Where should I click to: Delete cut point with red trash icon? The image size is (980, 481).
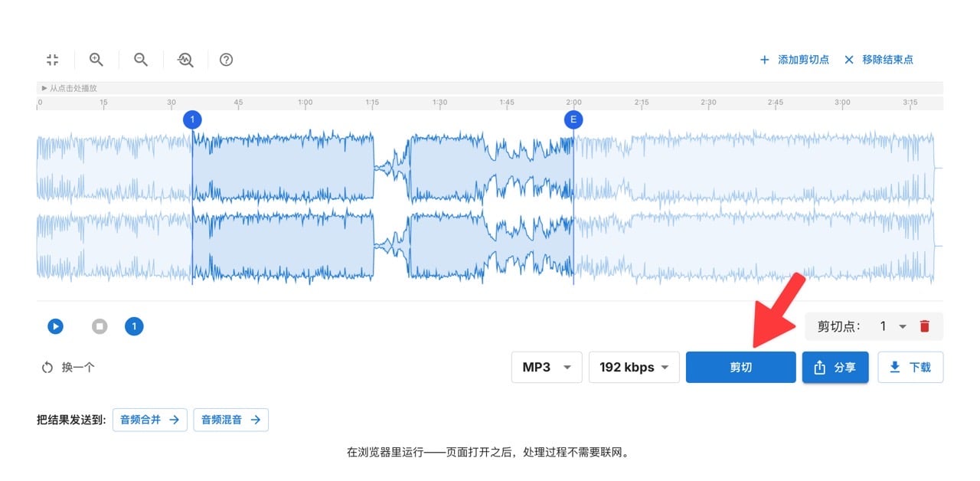click(x=924, y=326)
